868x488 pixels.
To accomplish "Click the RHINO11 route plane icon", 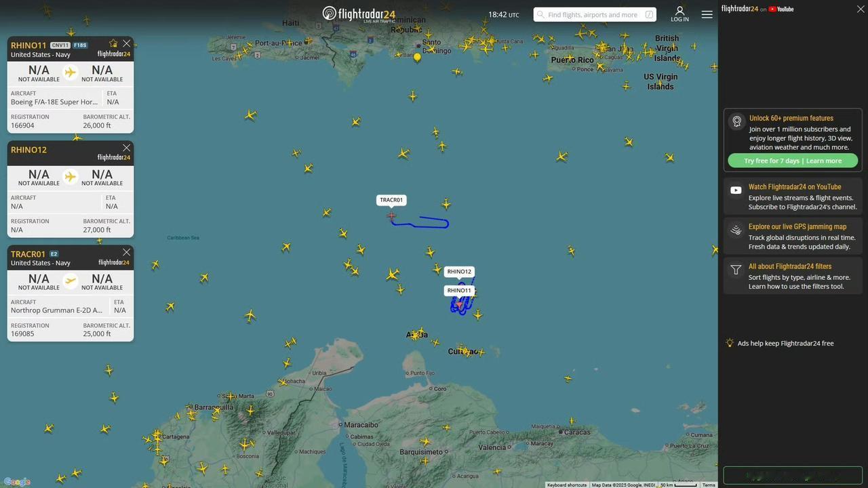I will coord(71,72).
